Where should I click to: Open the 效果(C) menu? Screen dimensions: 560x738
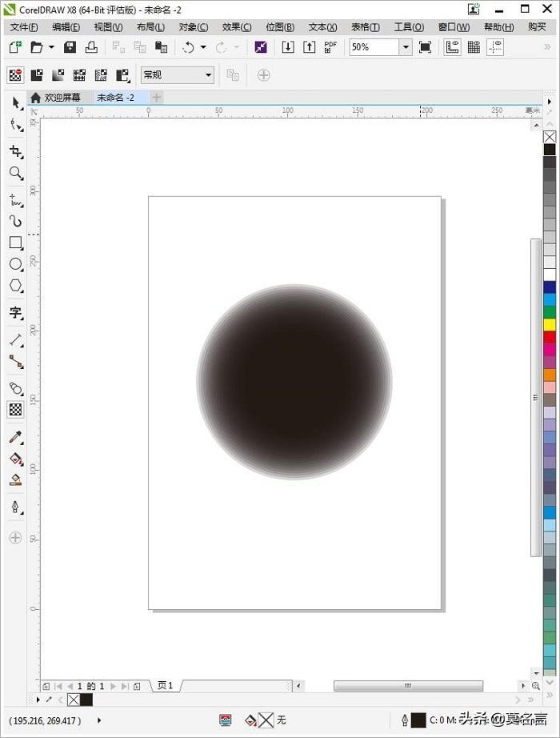[236, 27]
